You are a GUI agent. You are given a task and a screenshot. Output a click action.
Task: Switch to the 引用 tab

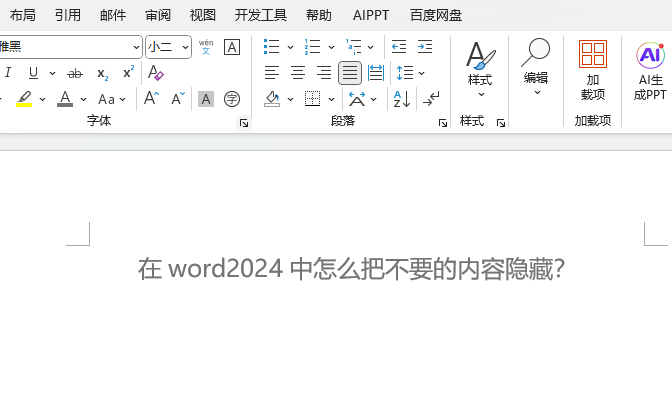[68, 15]
